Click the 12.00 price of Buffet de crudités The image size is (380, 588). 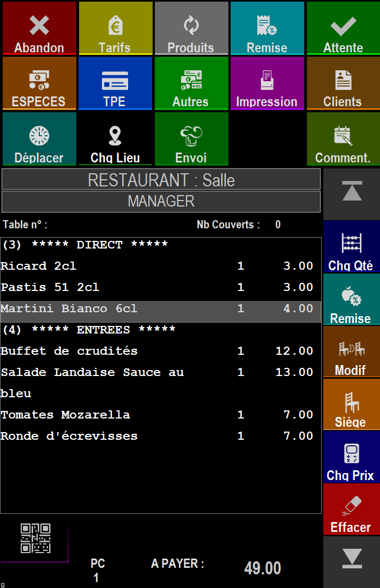(x=294, y=351)
